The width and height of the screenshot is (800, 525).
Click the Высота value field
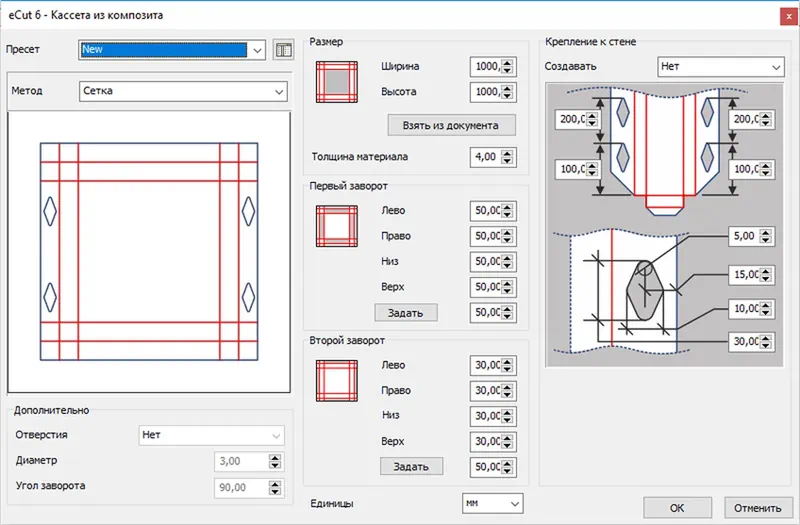coord(486,92)
